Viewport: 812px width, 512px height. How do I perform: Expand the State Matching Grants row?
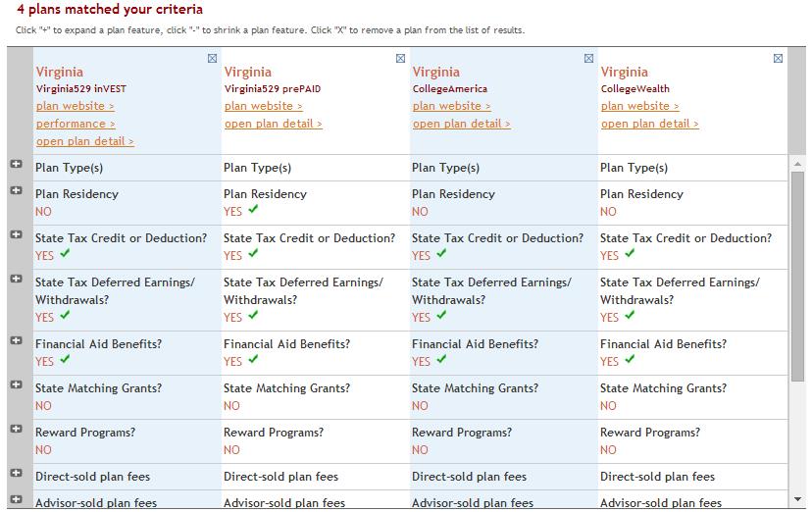coord(16,384)
